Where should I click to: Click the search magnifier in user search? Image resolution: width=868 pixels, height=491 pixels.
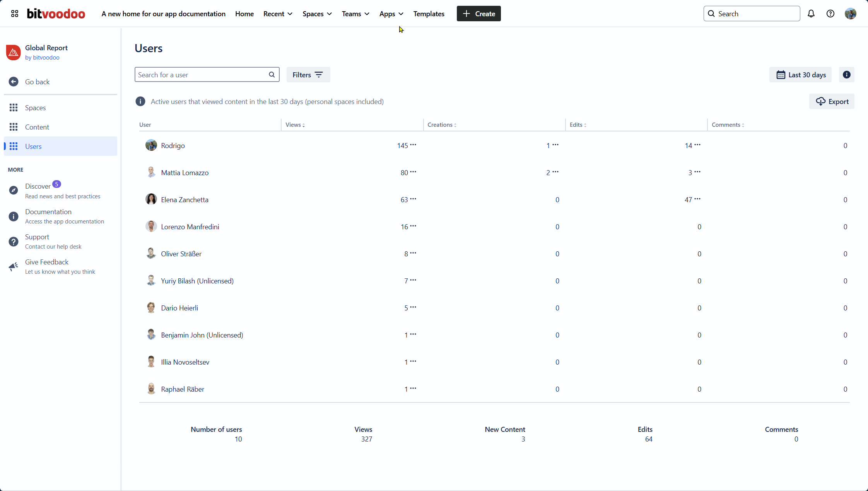tap(272, 75)
